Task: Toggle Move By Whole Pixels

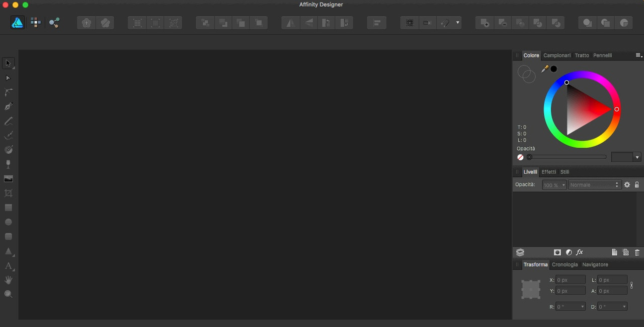Action: tap(427, 23)
